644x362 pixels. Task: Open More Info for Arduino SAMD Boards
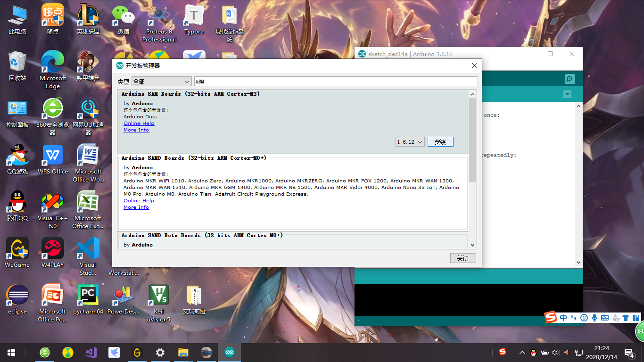[x=136, y=207]
